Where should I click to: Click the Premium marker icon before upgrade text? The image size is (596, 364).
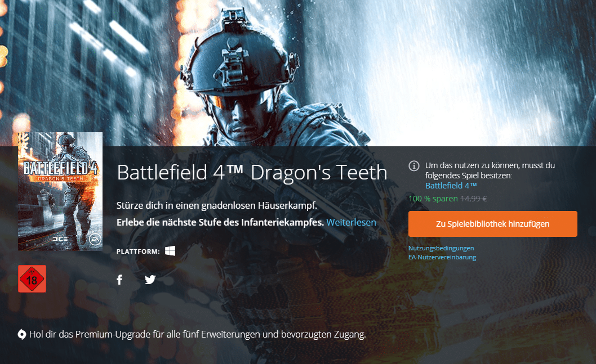coord(22,334)
